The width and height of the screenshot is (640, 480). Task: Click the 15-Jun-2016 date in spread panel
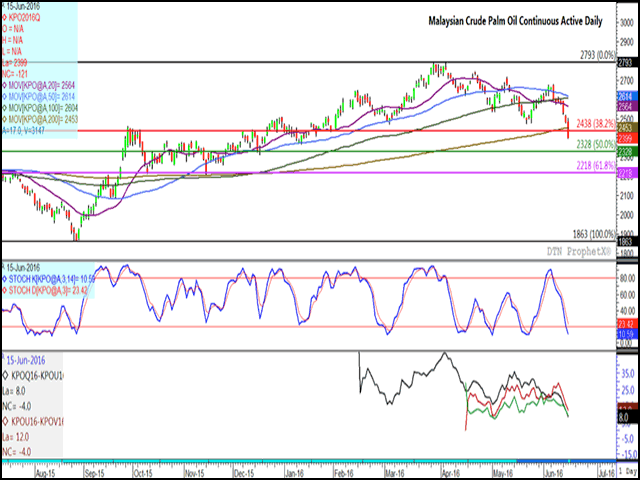tap(24, 361)
